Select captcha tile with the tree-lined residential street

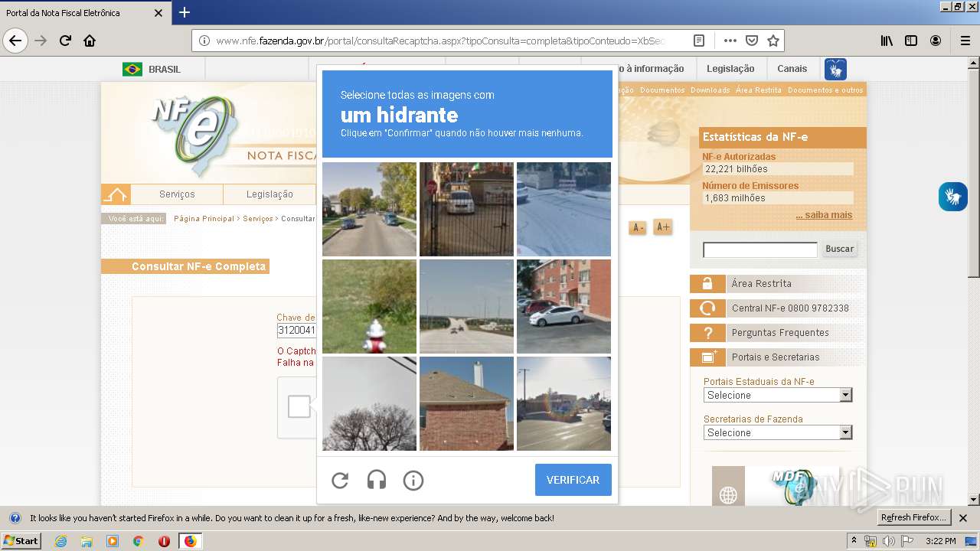pos(369,209)
